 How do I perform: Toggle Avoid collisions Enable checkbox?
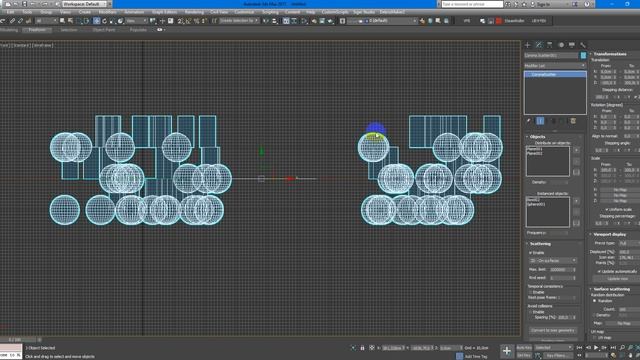531,312
